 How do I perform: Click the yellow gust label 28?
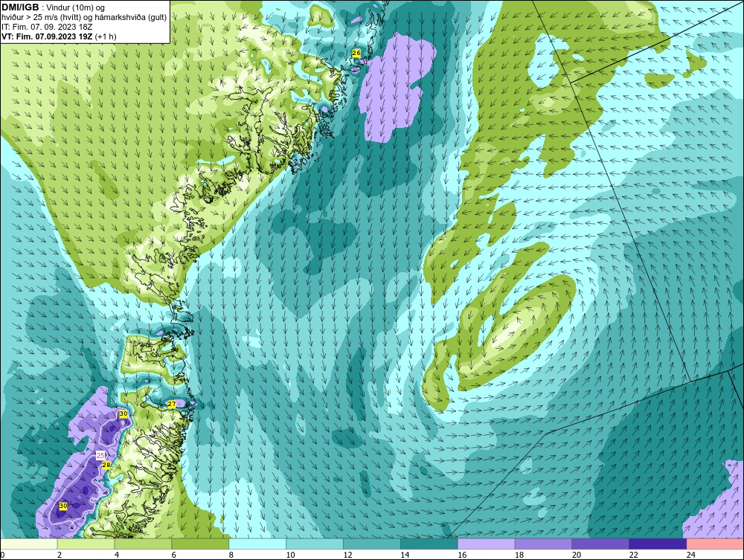point(106,465)
